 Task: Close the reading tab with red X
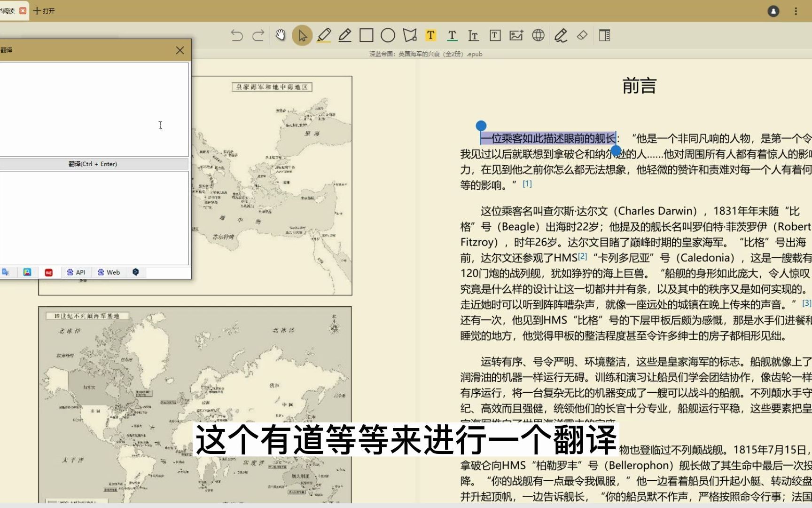point(23,10)
